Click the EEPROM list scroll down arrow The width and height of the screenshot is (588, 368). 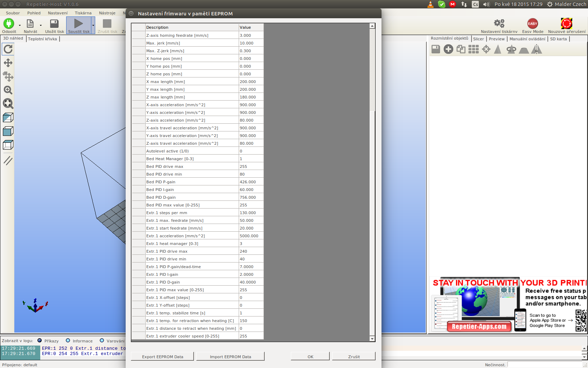point(372,339)
